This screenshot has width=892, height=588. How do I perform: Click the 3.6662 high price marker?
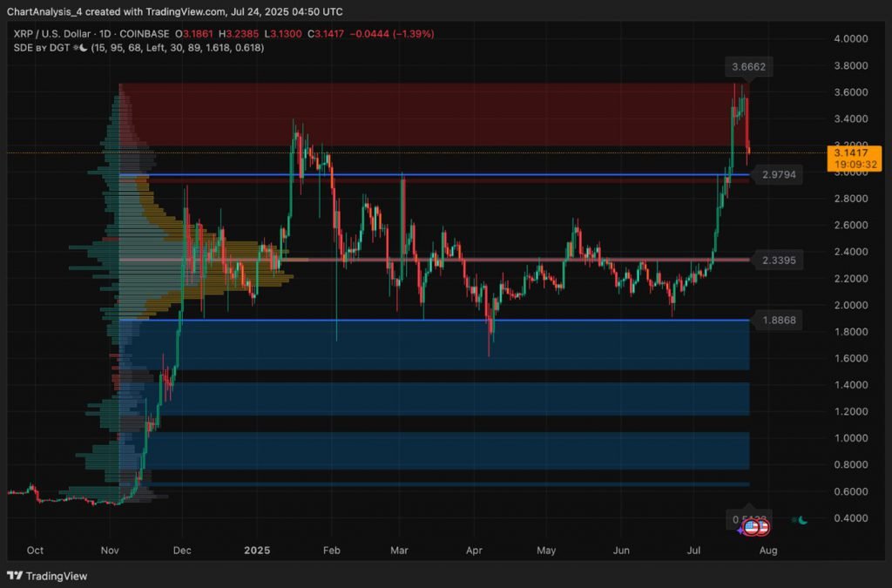coord(747,65)
